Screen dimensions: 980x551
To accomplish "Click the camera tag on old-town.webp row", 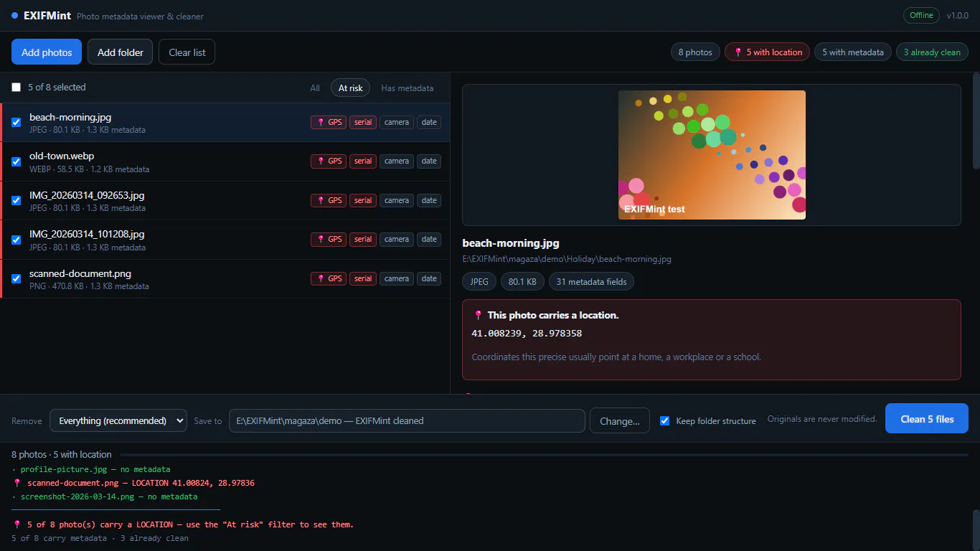I will click(x=397, y=161).
